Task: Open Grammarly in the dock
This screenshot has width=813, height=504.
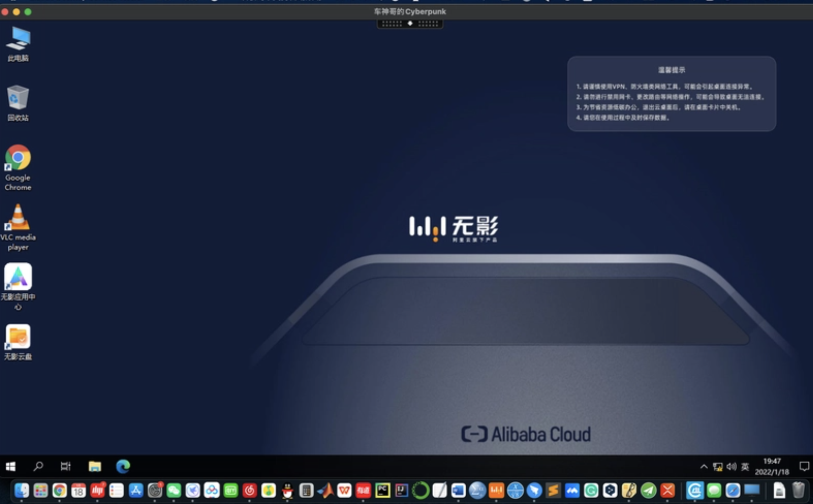Action: click(x=591, y=490)
